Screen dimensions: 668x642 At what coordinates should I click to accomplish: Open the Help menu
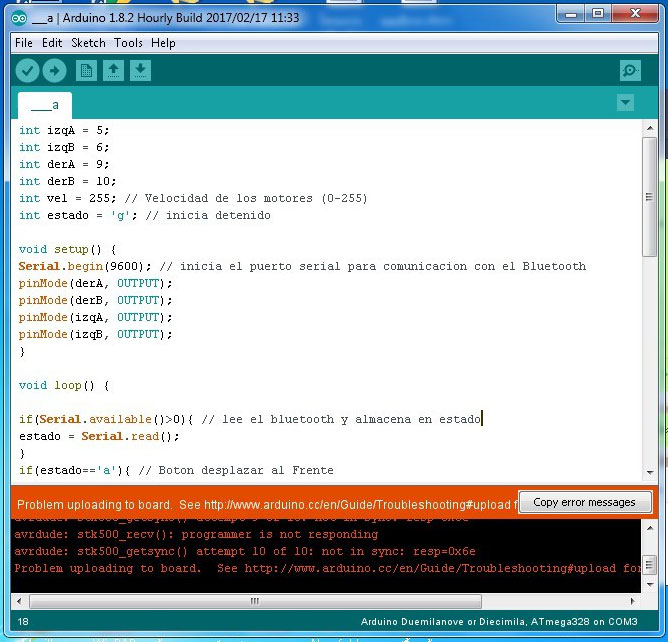click(163, 43)
